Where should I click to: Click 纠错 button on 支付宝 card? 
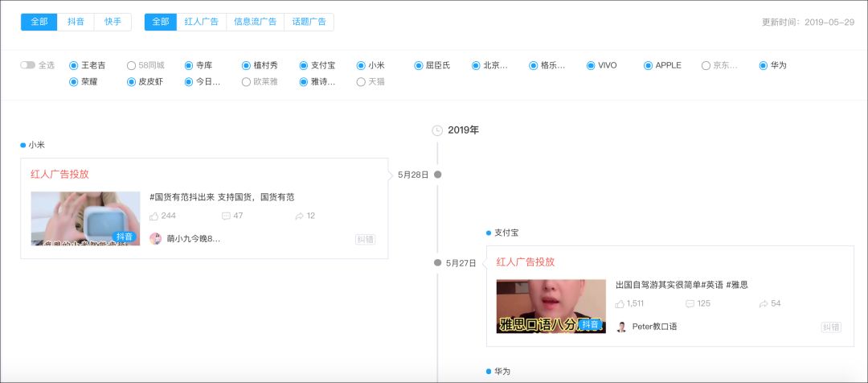click(831, 327)
